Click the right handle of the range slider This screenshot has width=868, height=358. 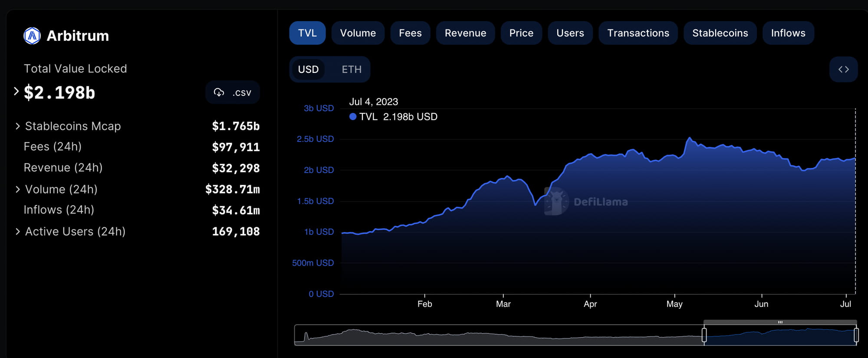[x=856, y=335]
